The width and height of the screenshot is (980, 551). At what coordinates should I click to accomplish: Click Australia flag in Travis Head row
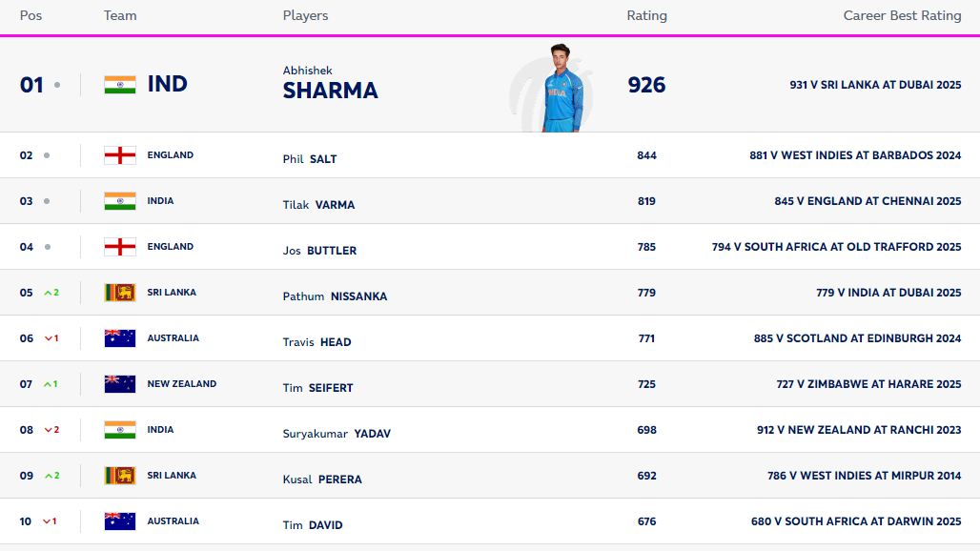click(120, 338)
